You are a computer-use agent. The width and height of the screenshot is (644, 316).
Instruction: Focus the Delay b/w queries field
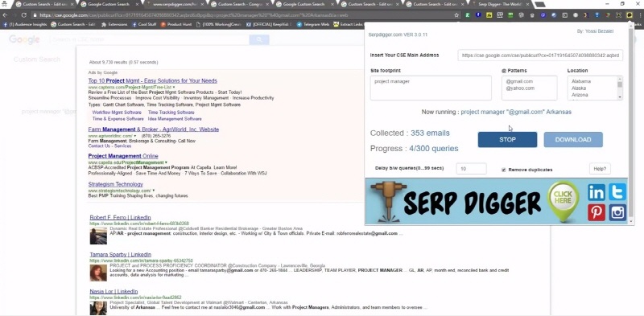point(471,169)
